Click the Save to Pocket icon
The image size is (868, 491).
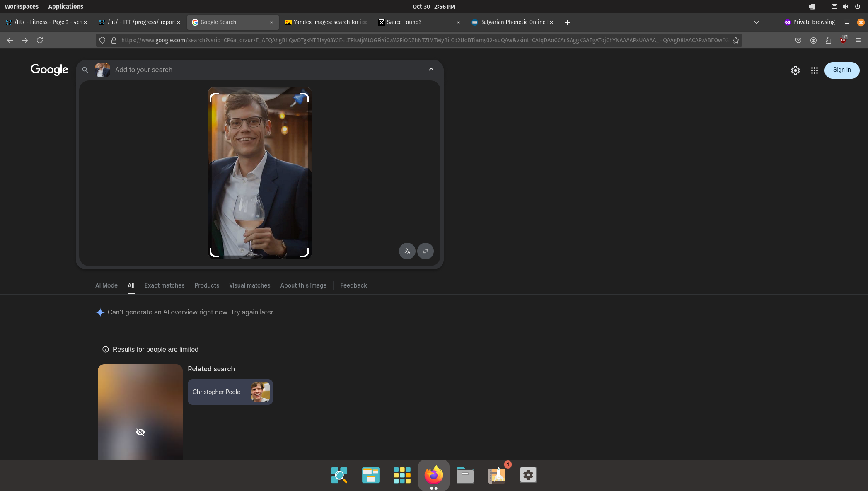(798, 40)
